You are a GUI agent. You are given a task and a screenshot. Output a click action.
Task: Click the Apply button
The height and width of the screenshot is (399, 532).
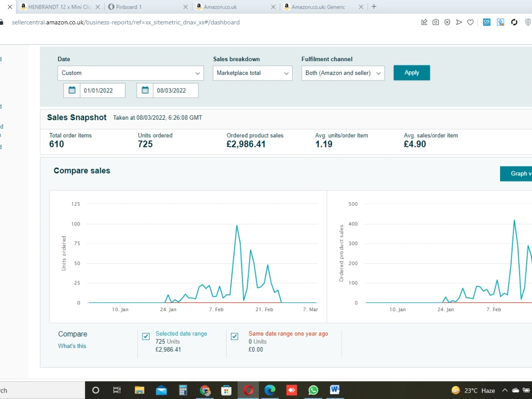tap(412, 72)
